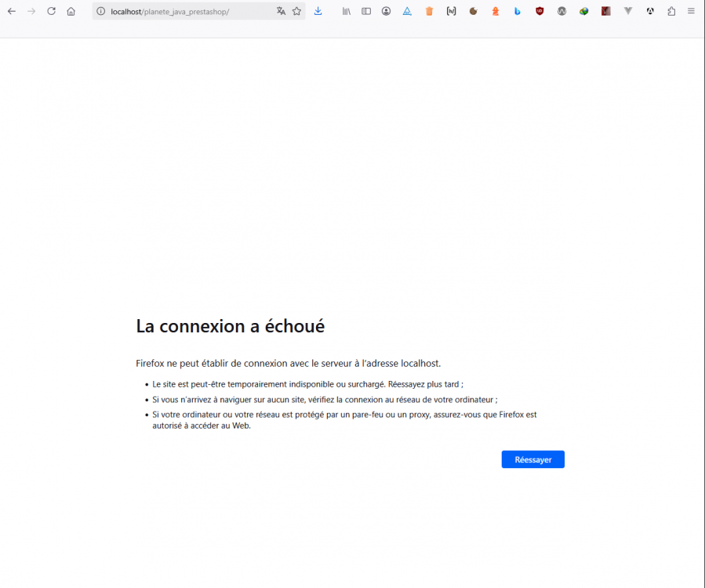This screenshot has height=588, width=705.
Task: Click the Home button
Action: 71,11
